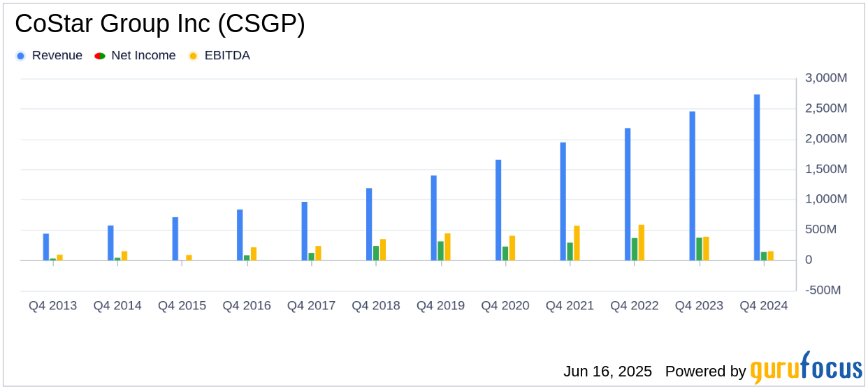This screenshot has width=868, height=389.
Task: Select the Q4 2023 blue revenue bar
Action: click(693, 186)
